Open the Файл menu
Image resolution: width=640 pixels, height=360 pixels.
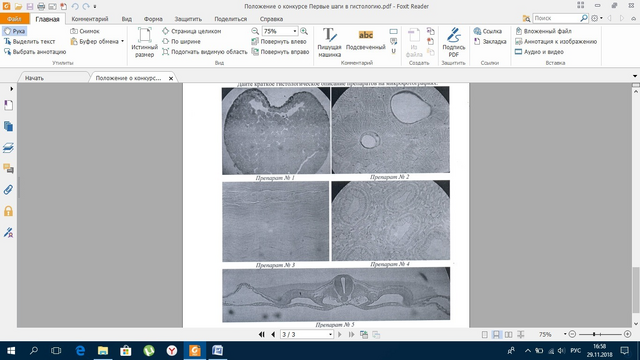(14, 19)
